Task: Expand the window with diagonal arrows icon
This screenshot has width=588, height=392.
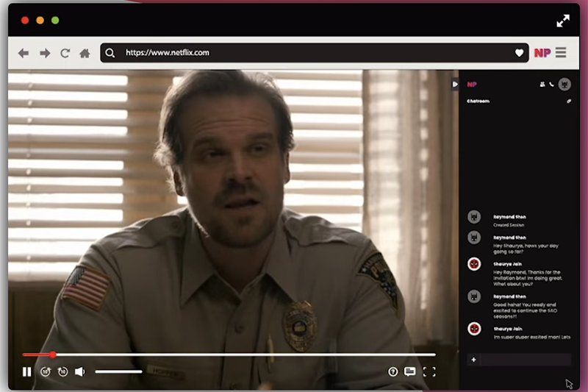Action: coord(563,21)
